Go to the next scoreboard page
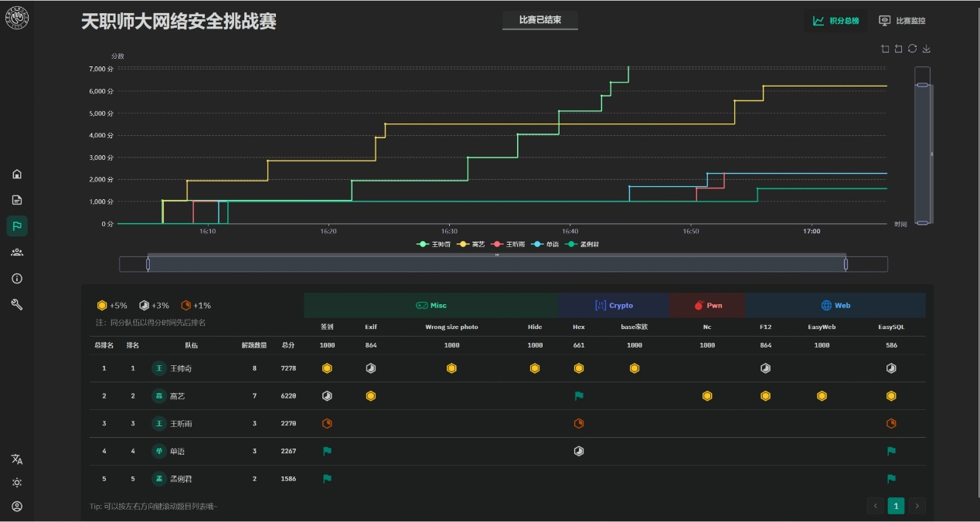 (x=917, y=506)
